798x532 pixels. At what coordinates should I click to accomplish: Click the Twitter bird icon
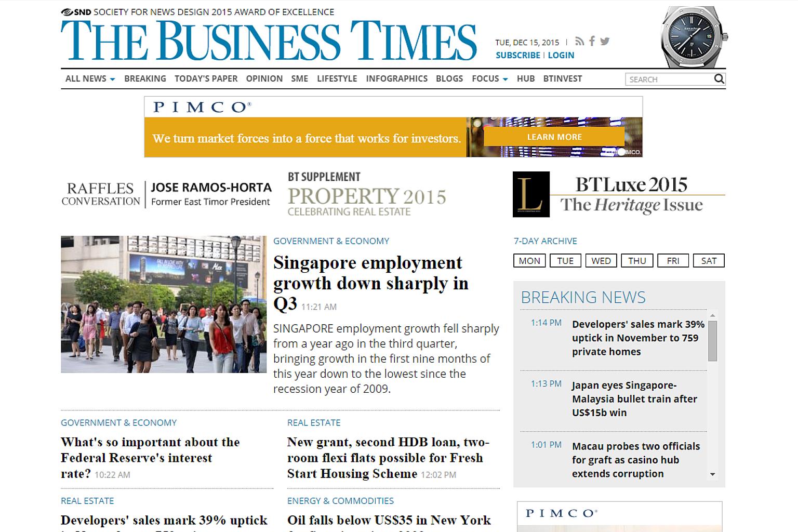coord(605,42)
